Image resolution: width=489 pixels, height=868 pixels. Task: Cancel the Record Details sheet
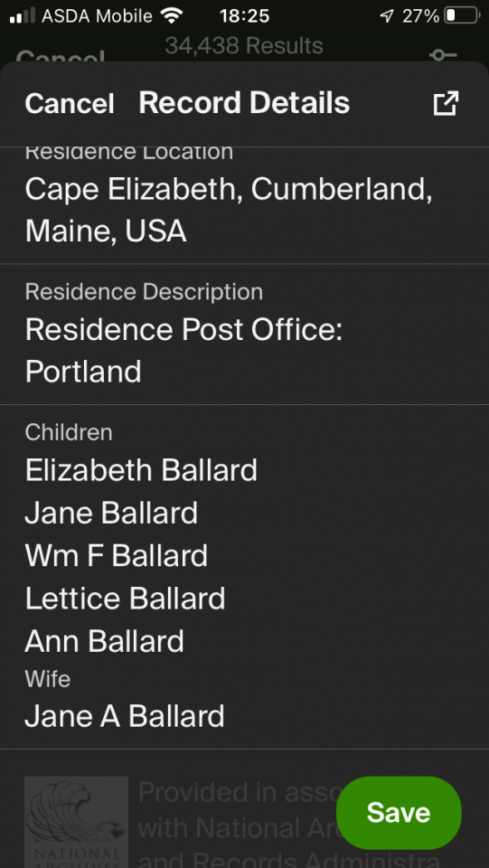[x=70, y=103]
